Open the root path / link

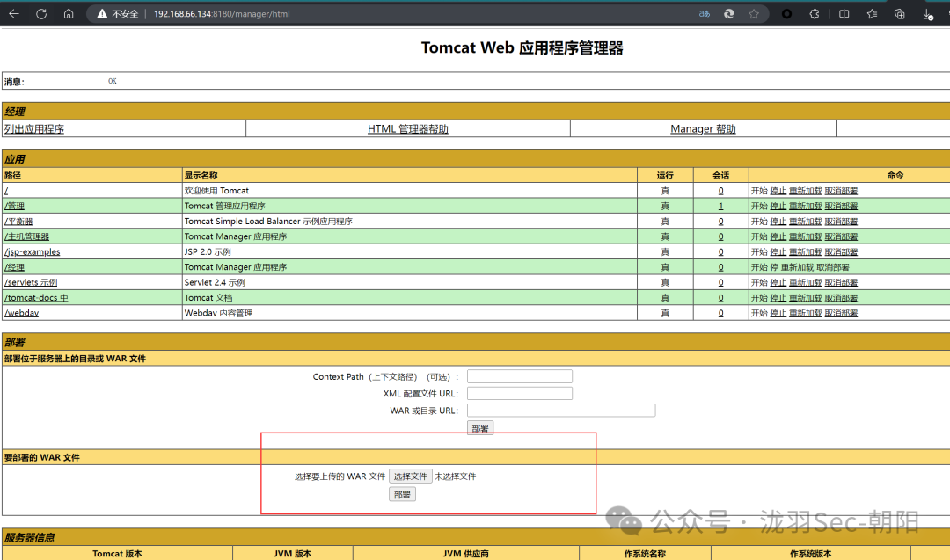click(6, 191)
